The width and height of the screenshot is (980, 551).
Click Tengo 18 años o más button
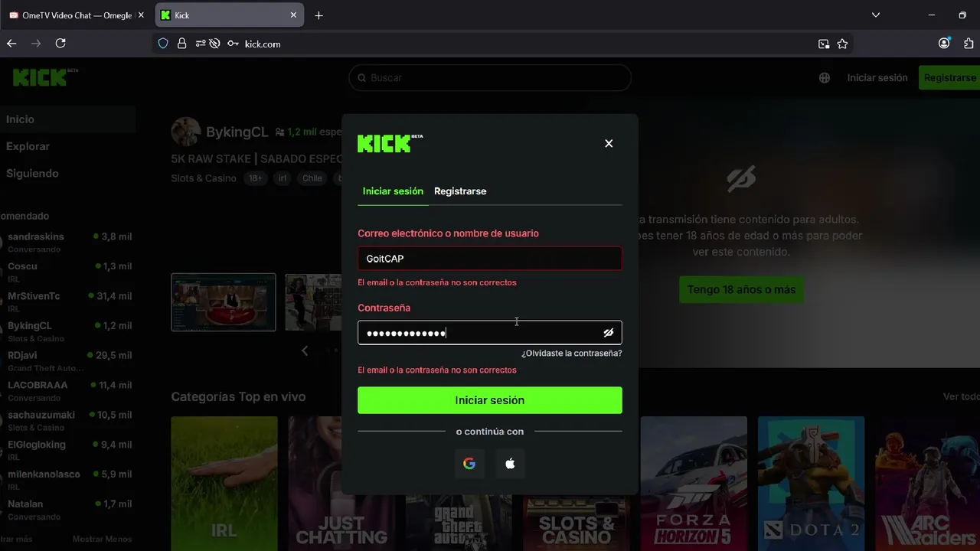741,290
